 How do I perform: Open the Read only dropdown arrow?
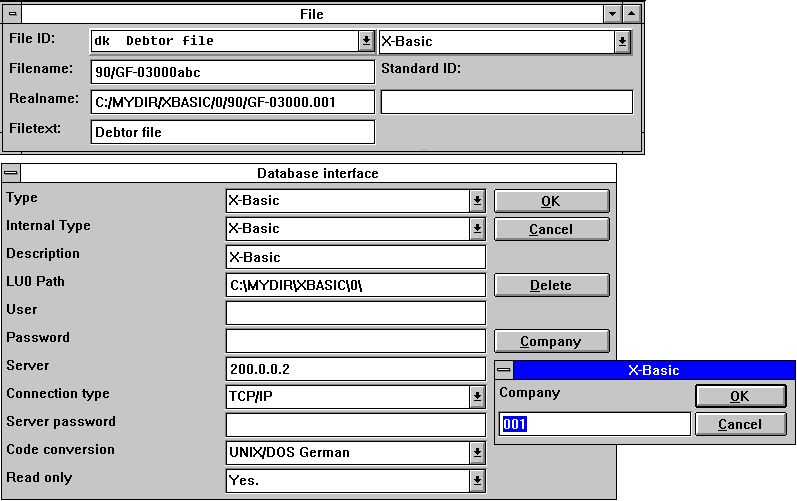click(x=477, y=480)
